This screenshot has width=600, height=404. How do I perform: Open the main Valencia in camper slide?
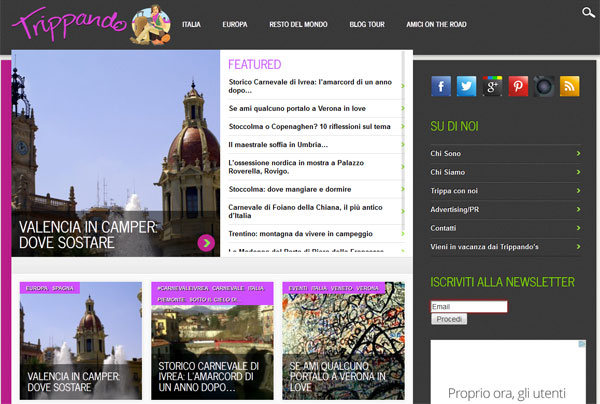116,153
